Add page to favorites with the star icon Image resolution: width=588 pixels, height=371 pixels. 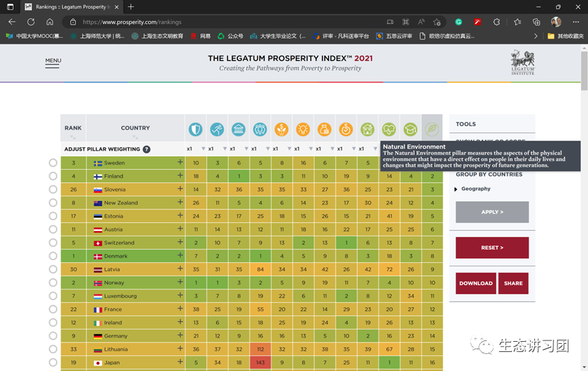pos(437,22)
